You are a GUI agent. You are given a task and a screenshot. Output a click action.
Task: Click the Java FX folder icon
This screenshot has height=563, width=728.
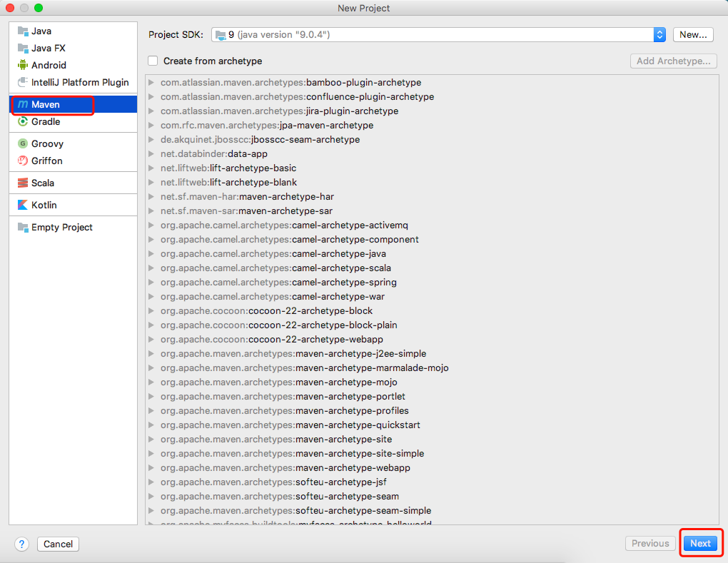pyautogui.click(x=23, y=49)
